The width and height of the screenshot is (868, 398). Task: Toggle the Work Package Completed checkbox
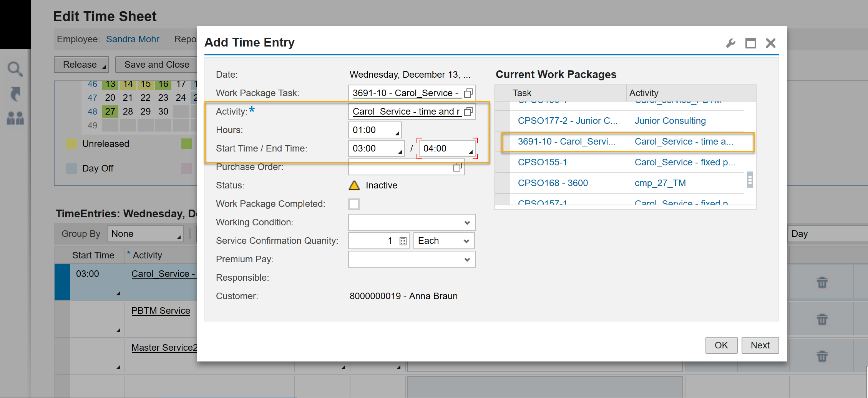tap(354, 204)
